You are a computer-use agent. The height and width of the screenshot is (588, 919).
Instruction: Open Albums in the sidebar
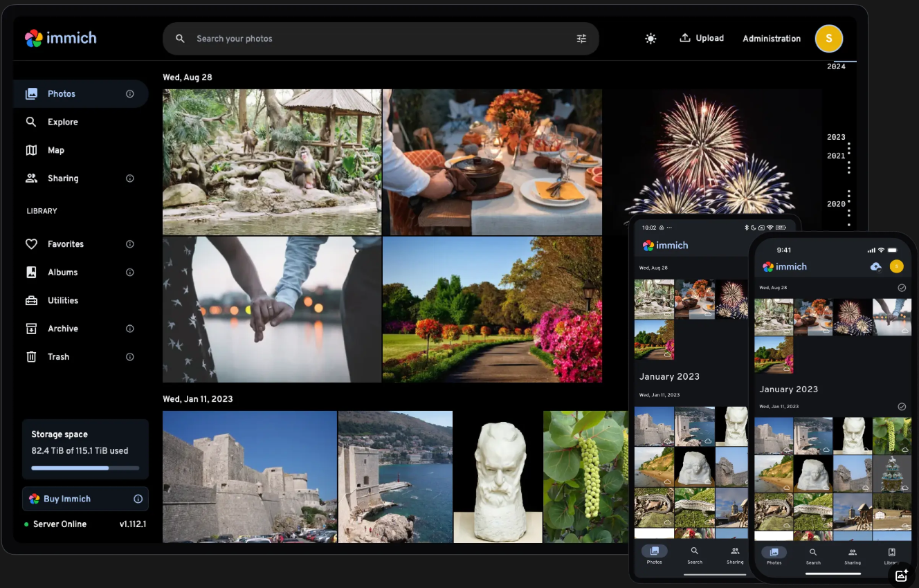pos(81,273)
